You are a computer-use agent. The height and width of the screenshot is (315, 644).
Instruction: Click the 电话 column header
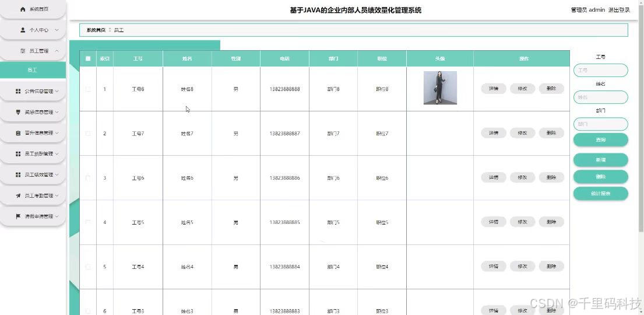(x=284, y=59)
